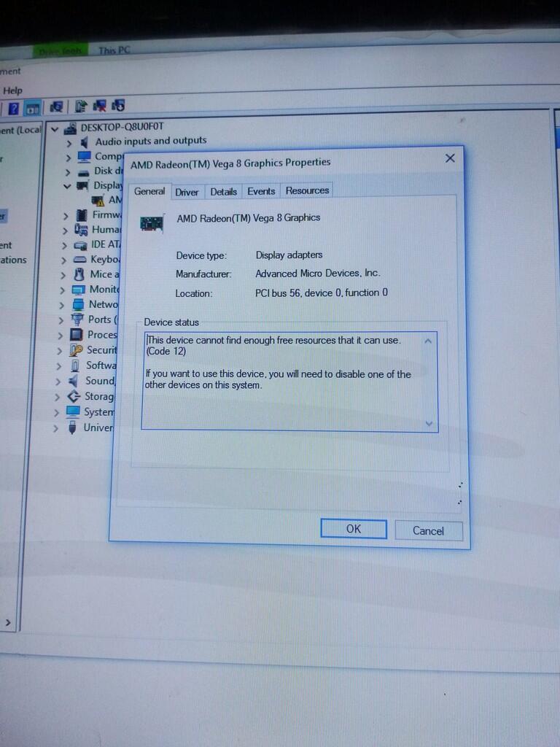Click the Disk drives category icon
This screenshot has width=560, height=747.
83,172
